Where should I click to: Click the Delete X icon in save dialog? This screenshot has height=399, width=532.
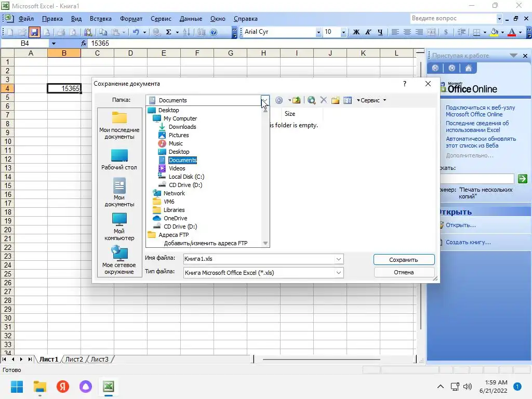click(323, 100)
